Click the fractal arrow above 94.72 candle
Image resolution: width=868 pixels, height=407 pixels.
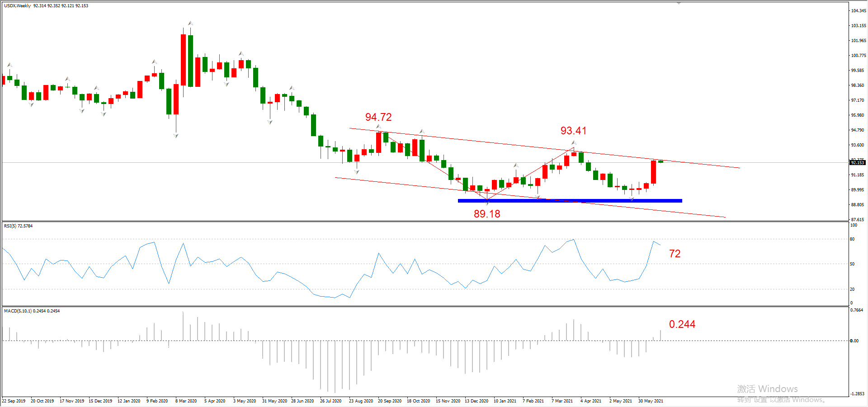pyautogui.click(x=378, y=127)
